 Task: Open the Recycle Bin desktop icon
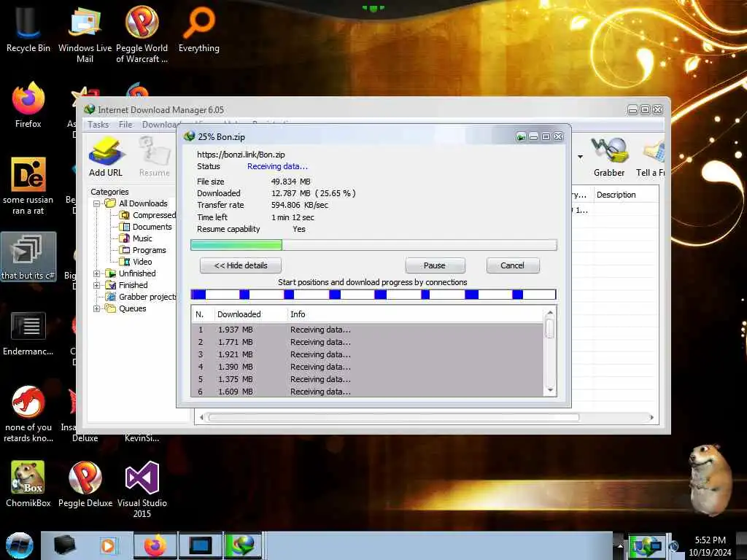(28, 29)
